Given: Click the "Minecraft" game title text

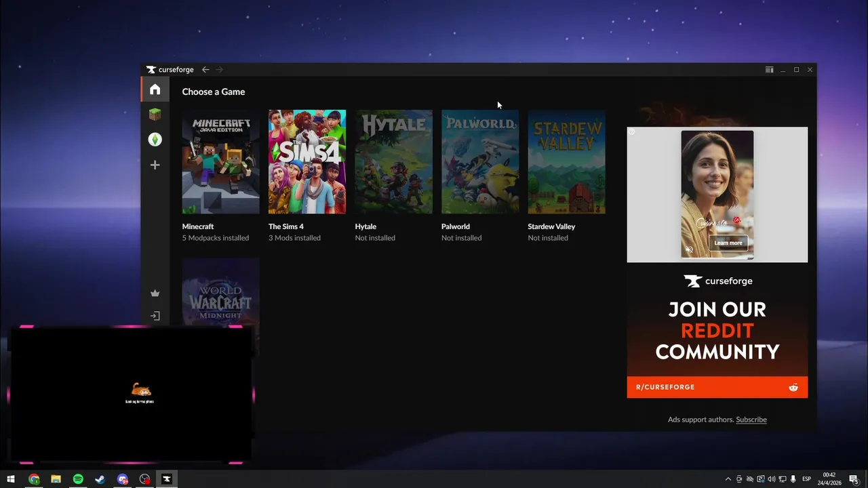Looking at the screenshot, I should [198, 226].
